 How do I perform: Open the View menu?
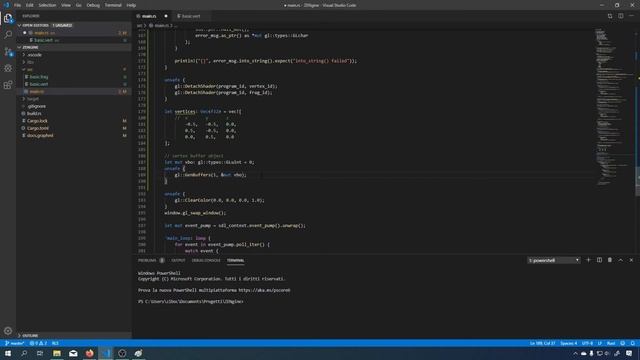(x=65, y=5)
